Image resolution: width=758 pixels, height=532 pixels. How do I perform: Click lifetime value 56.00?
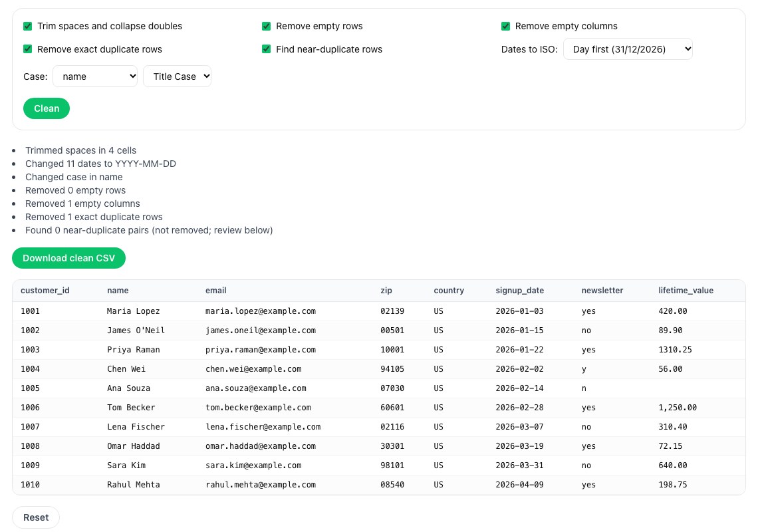pos(670,369)
